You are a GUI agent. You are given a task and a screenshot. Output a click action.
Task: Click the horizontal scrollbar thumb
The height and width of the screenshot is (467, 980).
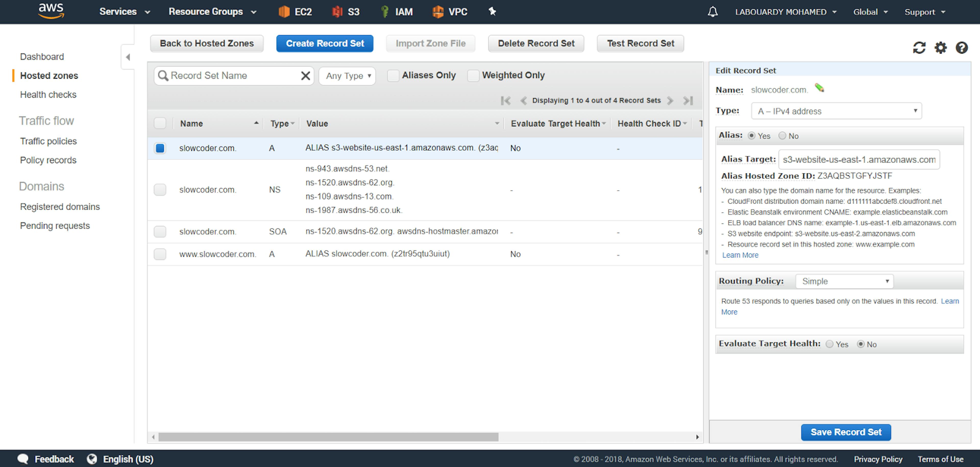coord(328,437)
